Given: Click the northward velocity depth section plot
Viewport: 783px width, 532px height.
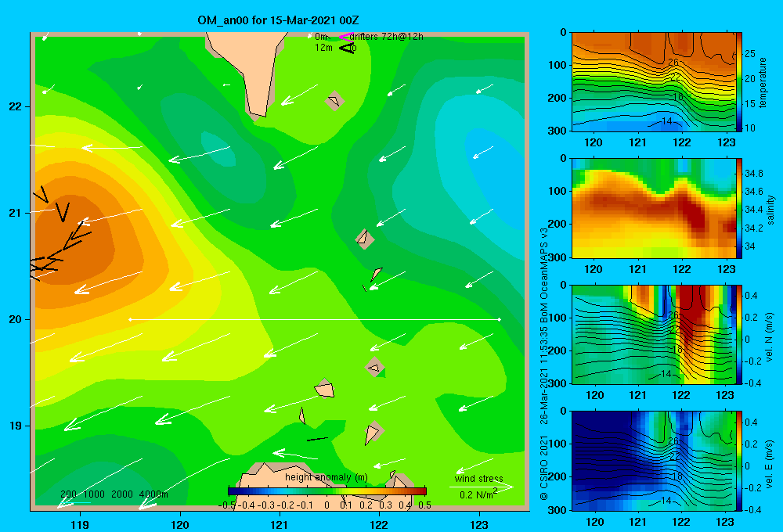Looking at the screenshot, I should (654, 334).
